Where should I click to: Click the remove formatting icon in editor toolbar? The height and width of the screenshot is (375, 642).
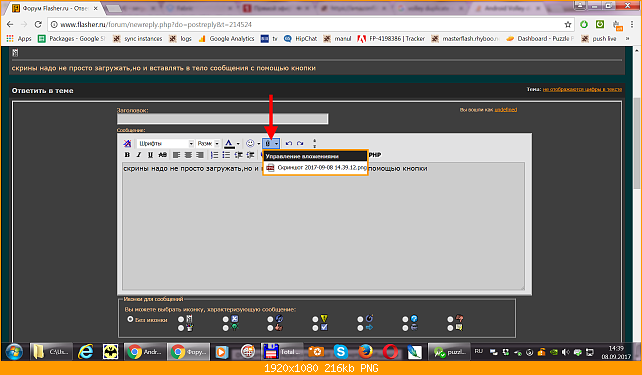coord(127,143)
